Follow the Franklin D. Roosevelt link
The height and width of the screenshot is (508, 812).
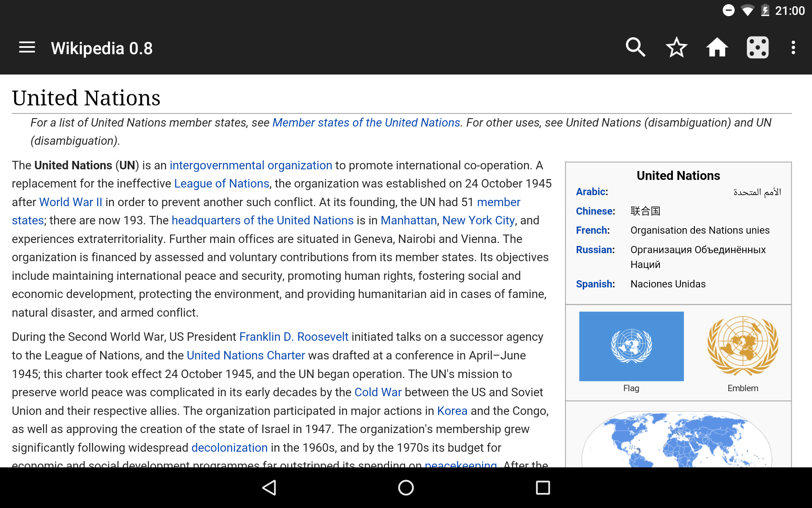pos(294,337)
